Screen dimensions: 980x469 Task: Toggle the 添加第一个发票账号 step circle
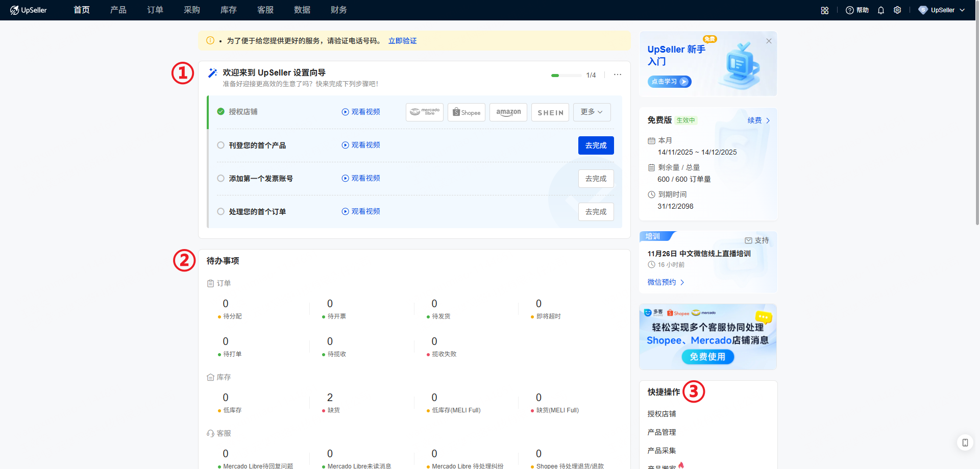[x=221, y=179]
